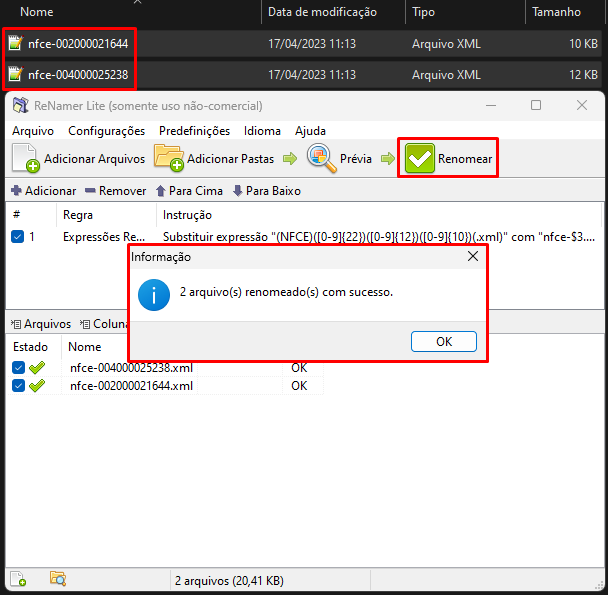Click the Adicionar Pastas folder icon
Screen dimensions: 608x595
click(x=169, y=157)
